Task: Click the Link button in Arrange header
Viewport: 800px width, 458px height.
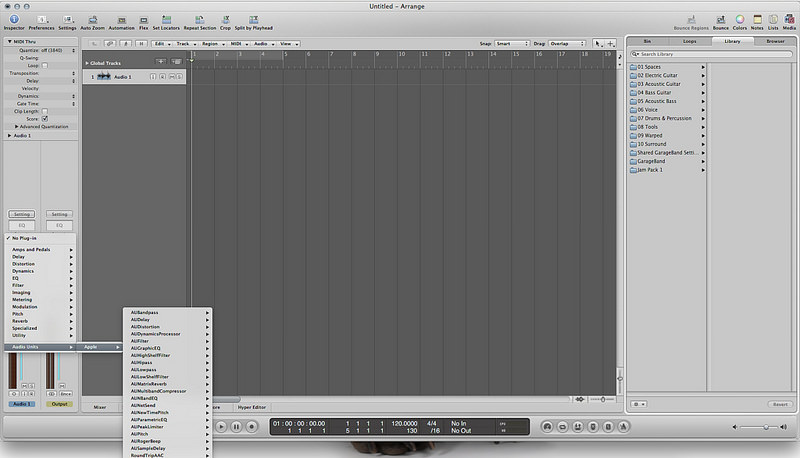Action: (x=110, y=44)
